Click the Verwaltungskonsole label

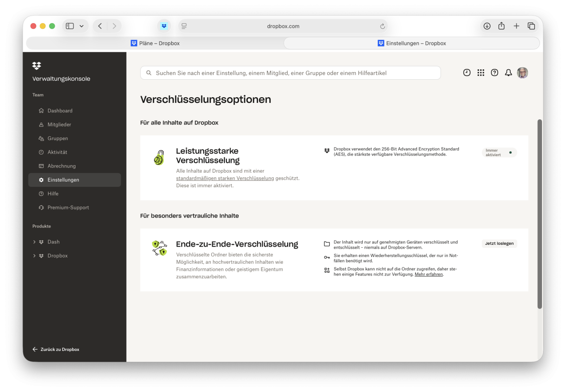[x=61, y=79]
